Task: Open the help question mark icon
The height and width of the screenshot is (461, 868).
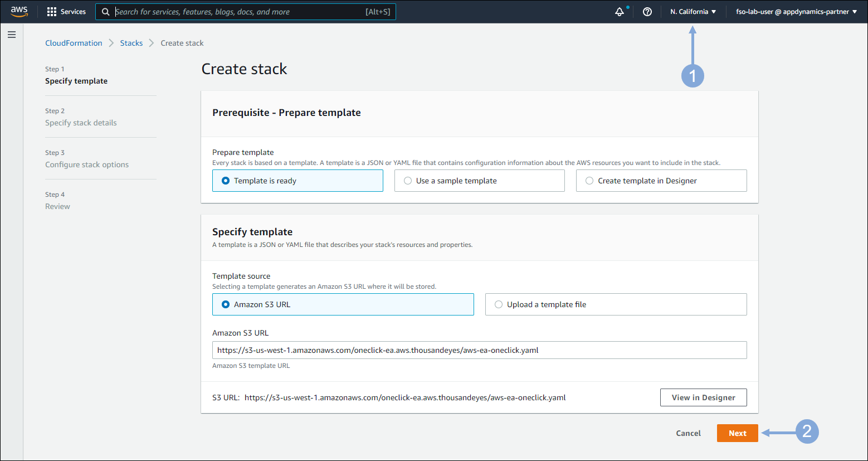Action: pos(647,12)
